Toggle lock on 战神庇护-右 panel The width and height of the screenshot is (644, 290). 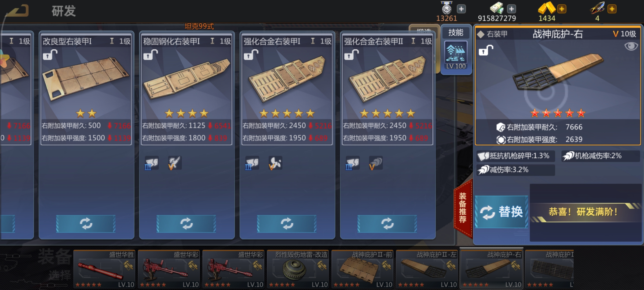point(486,50)
